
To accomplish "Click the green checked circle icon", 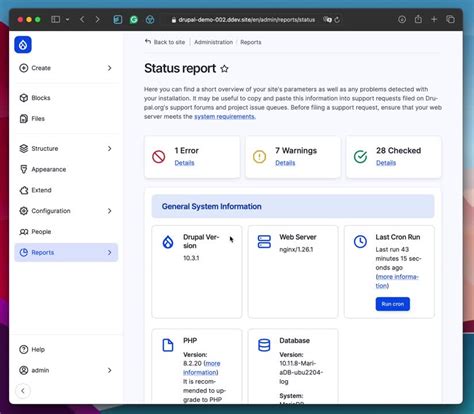I will (x=360, y=156).
